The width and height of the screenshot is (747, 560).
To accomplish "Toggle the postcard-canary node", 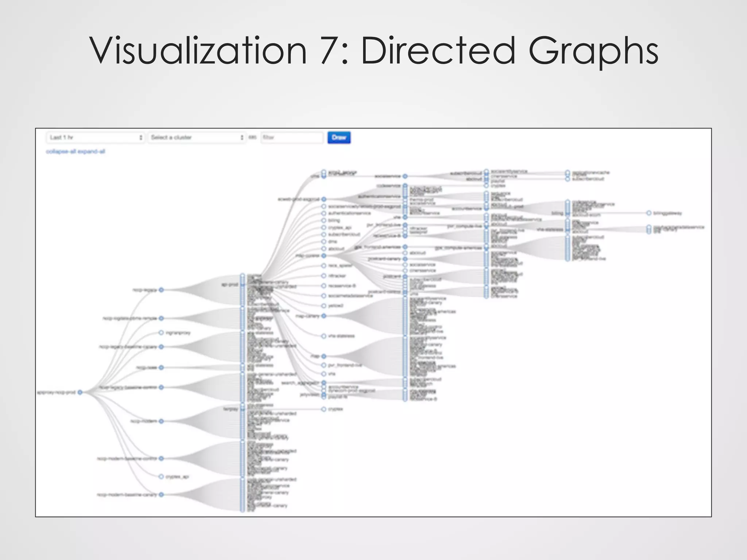I will pos(405,258).
